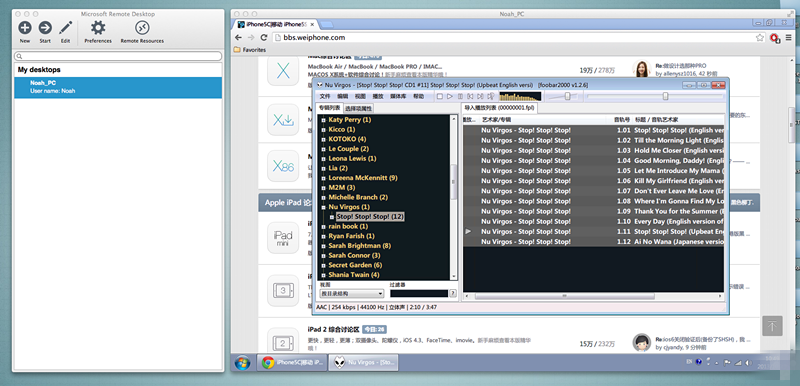Pause the track in foobar2000

tap(460, 96)
